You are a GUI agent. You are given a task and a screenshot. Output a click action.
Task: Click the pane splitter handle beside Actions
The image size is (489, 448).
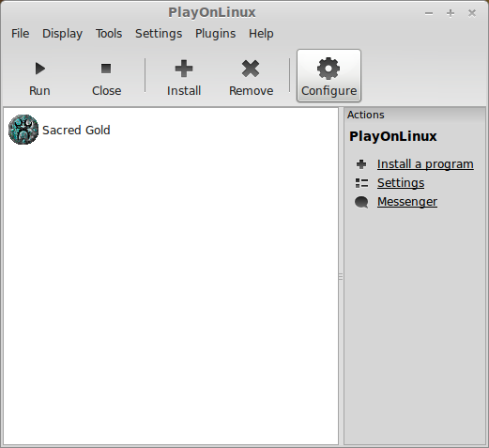coord(341,276)
